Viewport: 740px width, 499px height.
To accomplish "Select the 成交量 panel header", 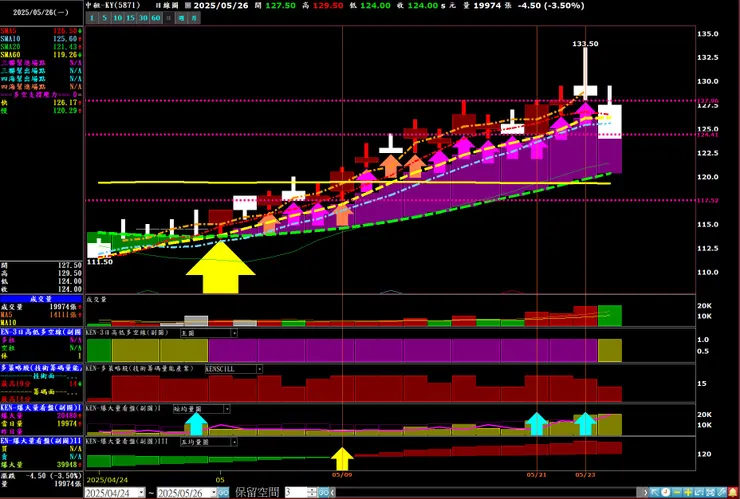I will pos(41,299).
